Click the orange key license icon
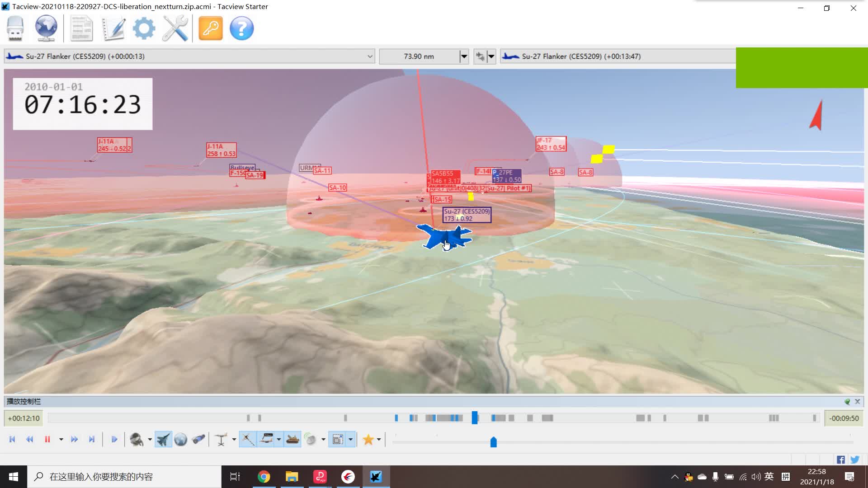This screenshot has width=868, height=488. tap(211, 28)
